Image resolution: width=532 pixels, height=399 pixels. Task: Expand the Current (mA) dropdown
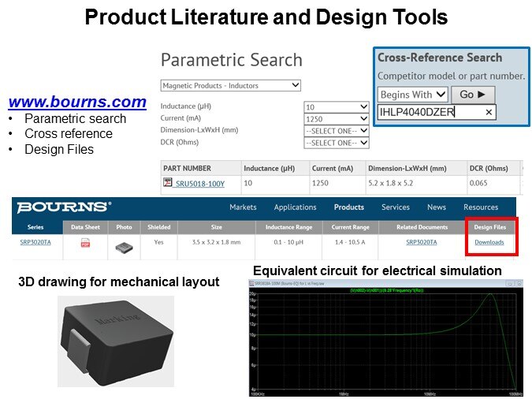(337, 118)
